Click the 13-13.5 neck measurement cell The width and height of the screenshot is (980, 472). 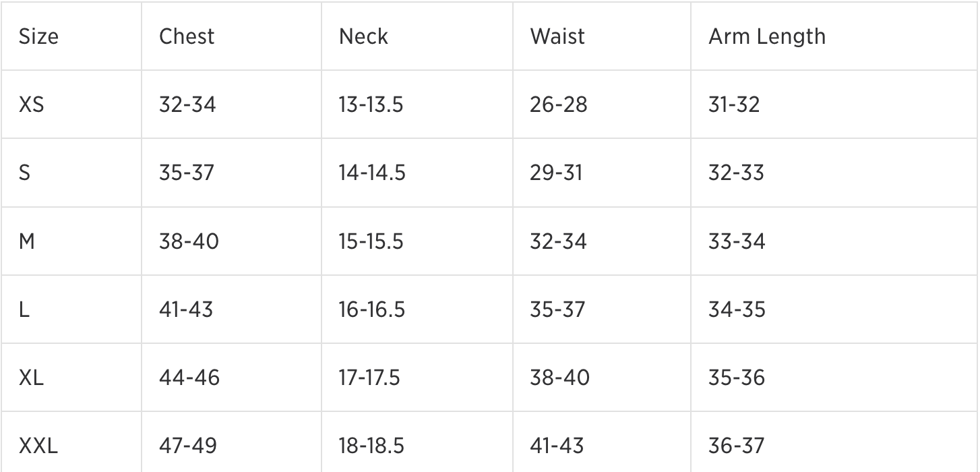(x=371, y=105)
